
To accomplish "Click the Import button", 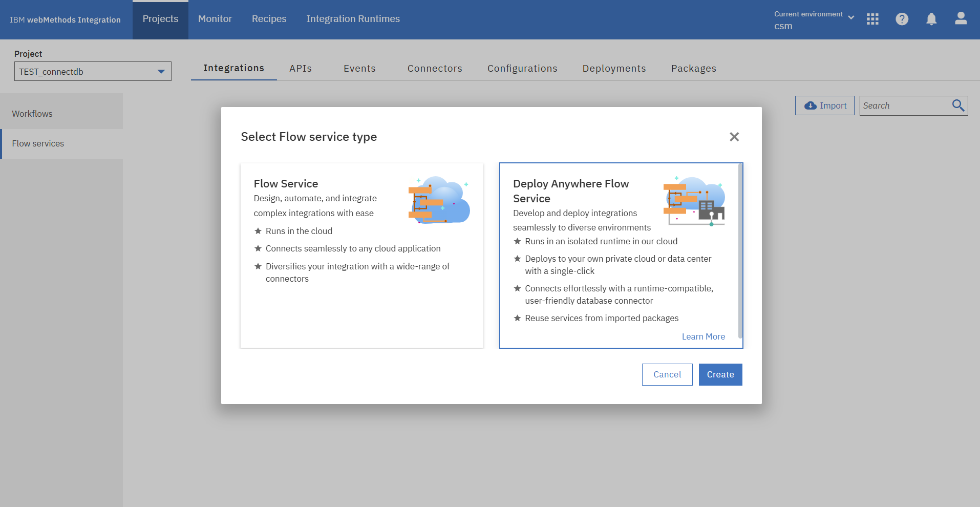I will (825, 105).
